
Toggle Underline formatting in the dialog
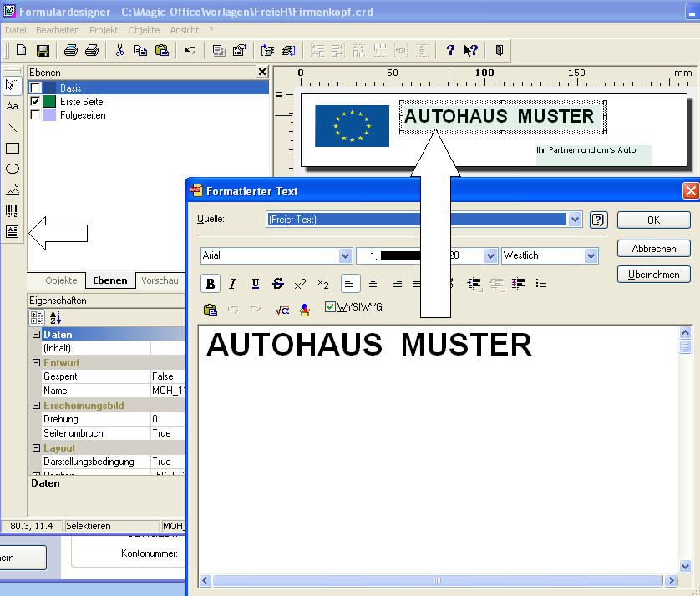[256, 284]
